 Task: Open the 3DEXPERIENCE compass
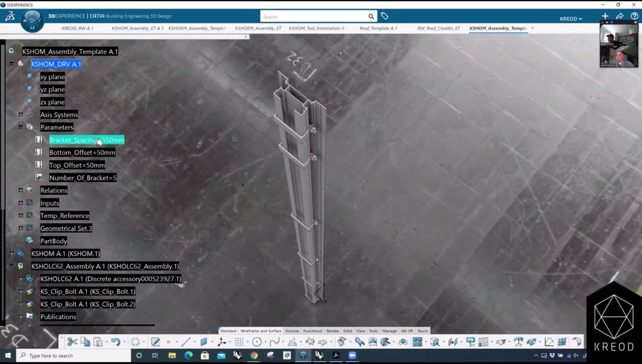pyautogui.click(x=32, y=21)
